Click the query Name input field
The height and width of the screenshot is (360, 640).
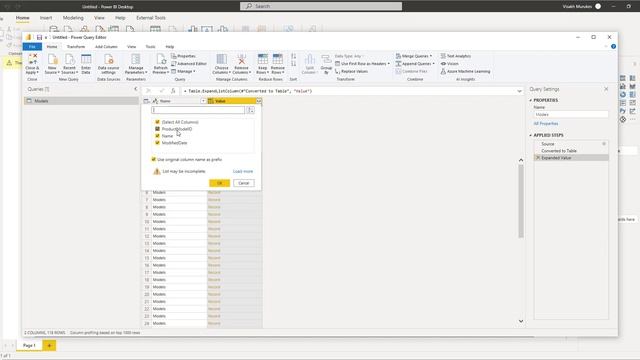tap(571, 115)
